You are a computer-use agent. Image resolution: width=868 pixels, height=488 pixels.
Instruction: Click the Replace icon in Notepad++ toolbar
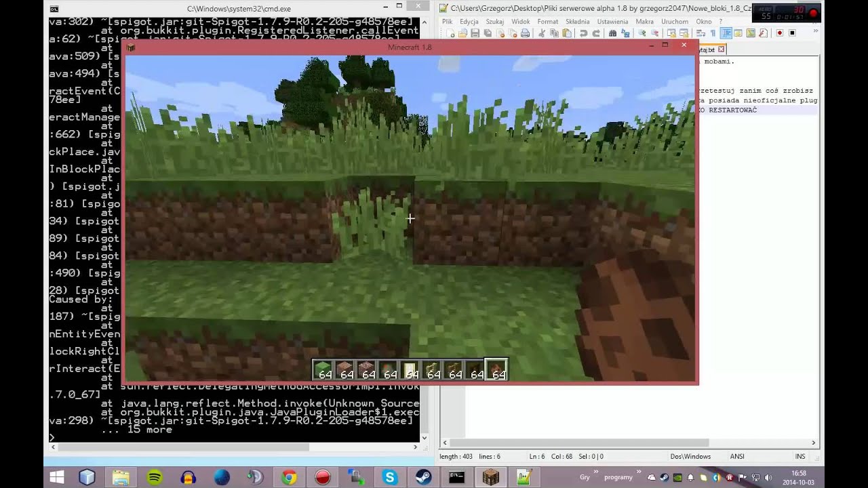tap(625, 33)
